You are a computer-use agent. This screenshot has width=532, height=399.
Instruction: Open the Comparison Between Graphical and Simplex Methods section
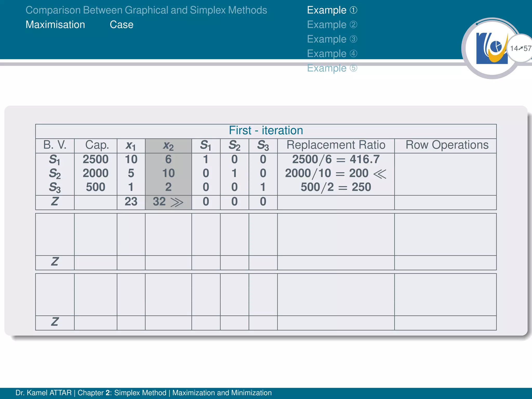(x=146, y=10)
